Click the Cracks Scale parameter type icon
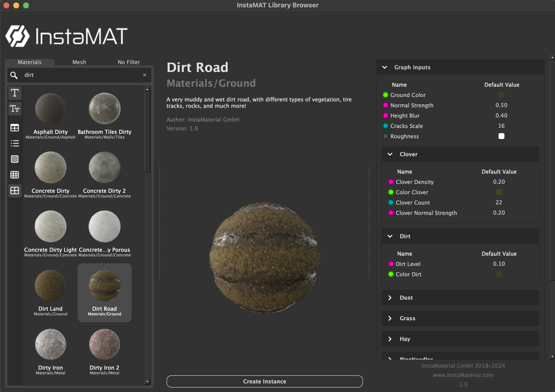 pos(386,126)
